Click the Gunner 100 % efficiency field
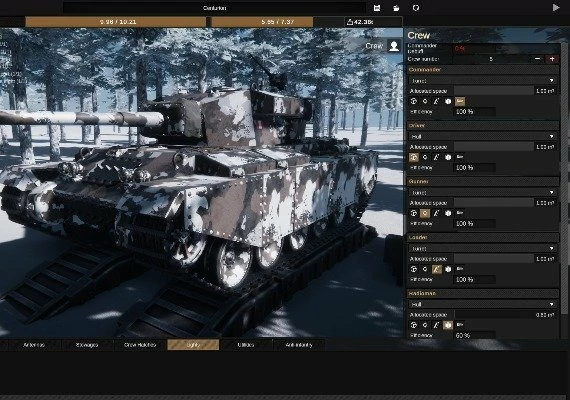Viewport: 570px width, 400px height. click(474, 224)
